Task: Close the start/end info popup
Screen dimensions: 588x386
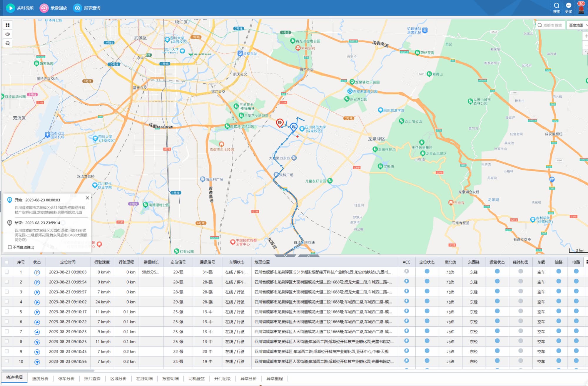Action: pyautogui.click(x=87, y=198)
